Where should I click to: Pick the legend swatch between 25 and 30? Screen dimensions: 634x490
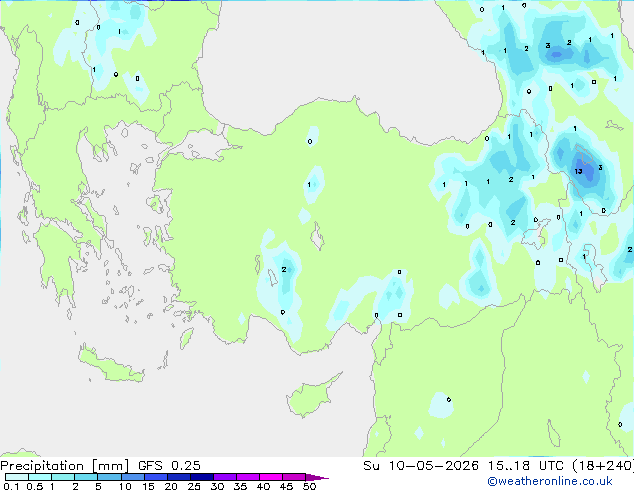tap(201, 477)
